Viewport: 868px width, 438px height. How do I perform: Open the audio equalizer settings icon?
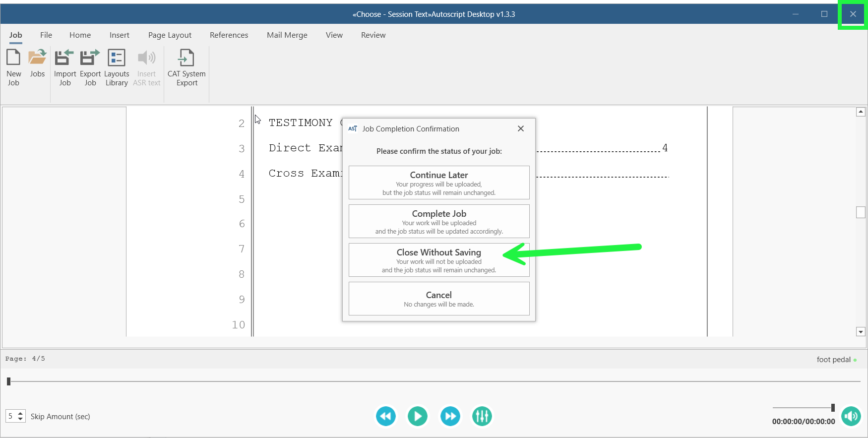(482, 416)
